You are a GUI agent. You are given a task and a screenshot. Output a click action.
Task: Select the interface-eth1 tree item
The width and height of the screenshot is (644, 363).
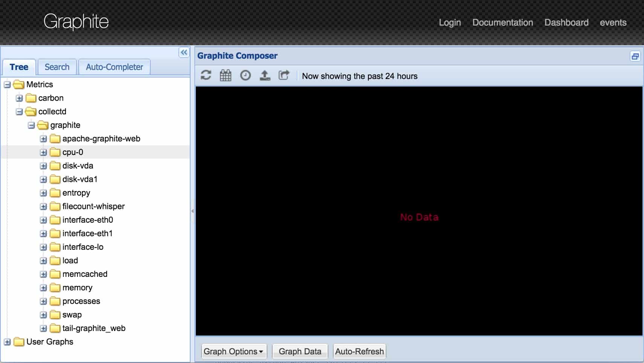tap(87, 233)
